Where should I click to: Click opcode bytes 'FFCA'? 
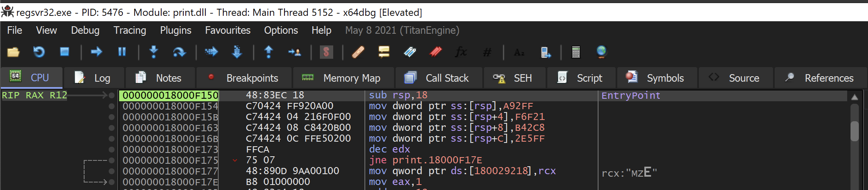(257, 150)
